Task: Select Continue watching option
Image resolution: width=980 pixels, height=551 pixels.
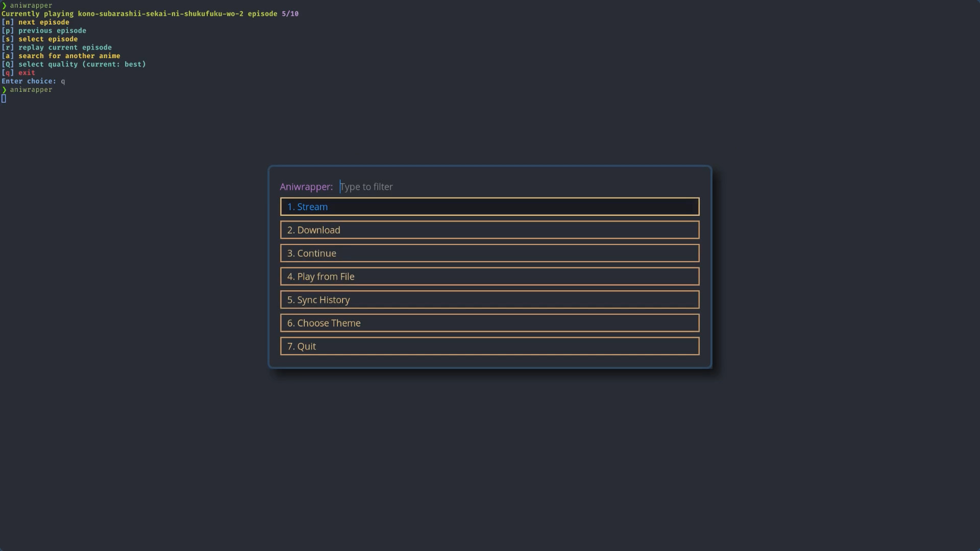Action: click(488, 253)
